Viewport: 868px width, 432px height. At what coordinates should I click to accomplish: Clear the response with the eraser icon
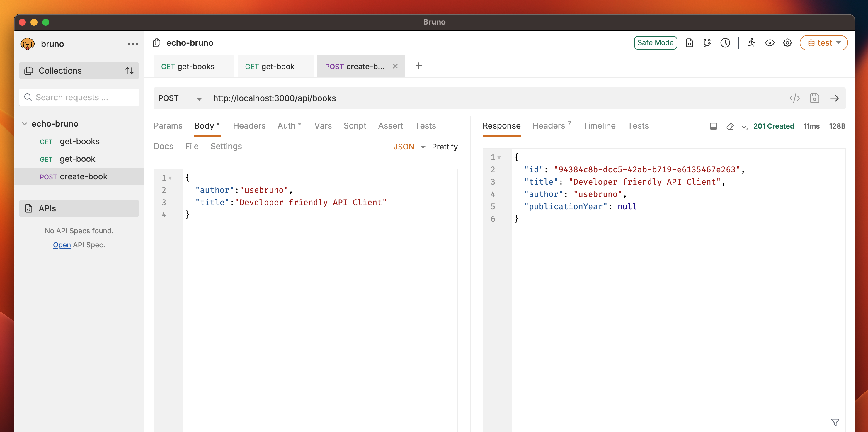point(730,126)
